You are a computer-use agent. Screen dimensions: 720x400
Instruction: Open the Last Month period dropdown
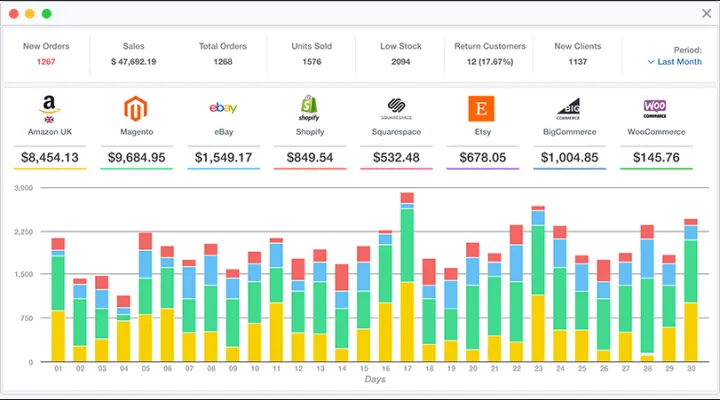point(675,62)
